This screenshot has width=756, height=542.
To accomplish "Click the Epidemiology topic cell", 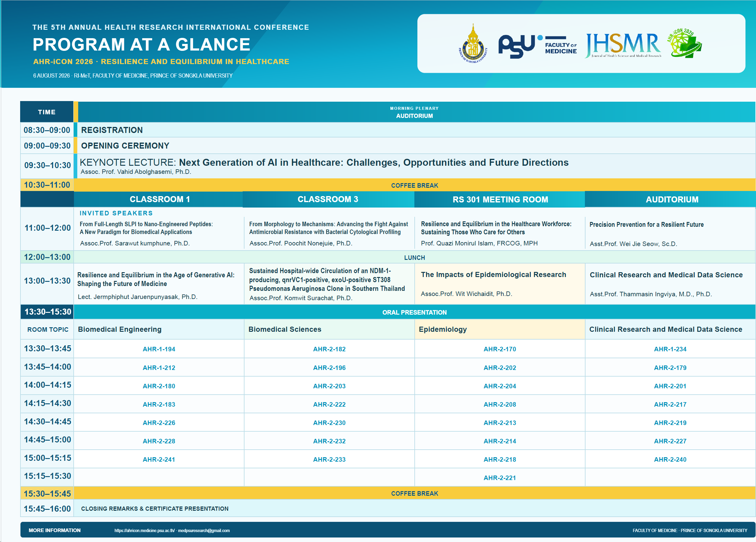I will pos(500,329).
